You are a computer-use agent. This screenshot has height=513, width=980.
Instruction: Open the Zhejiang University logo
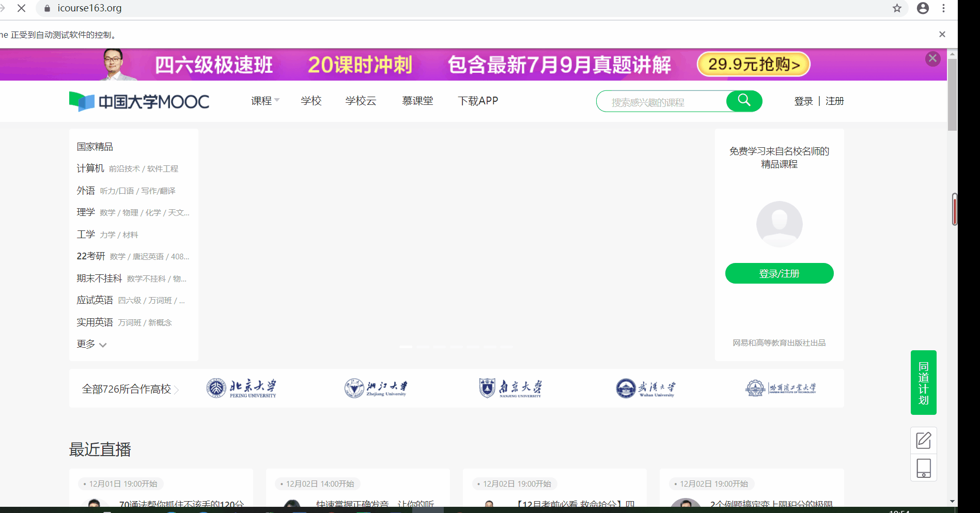click(376, 388)
